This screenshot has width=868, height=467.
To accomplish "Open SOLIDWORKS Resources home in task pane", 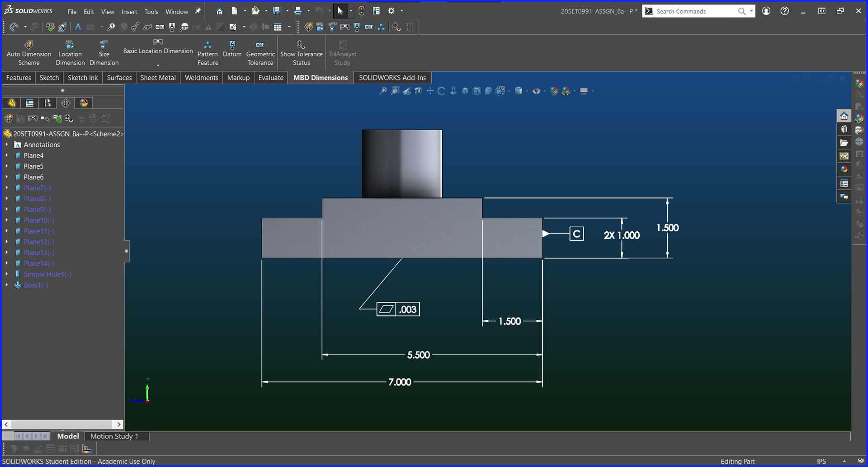I will tap(844, 116).
